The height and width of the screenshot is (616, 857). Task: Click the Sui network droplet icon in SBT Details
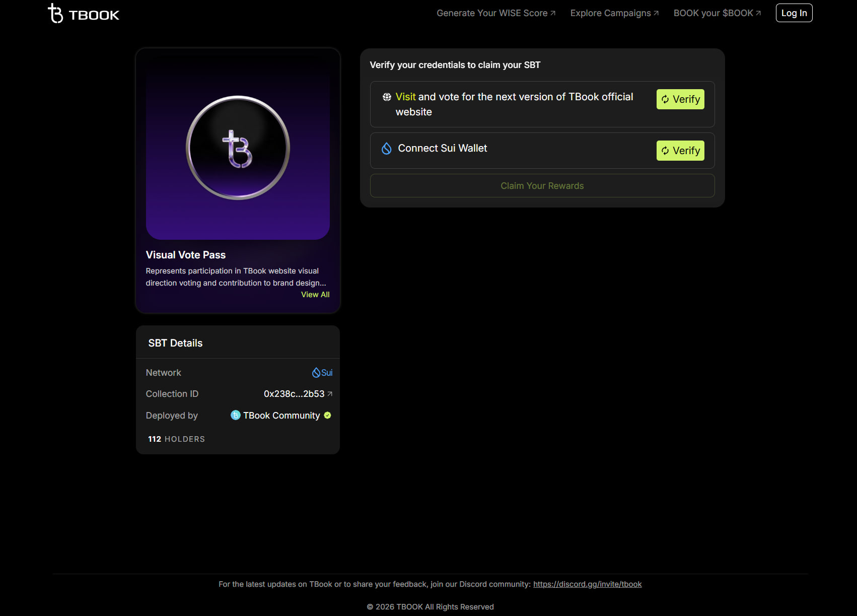tap(316, 373)
